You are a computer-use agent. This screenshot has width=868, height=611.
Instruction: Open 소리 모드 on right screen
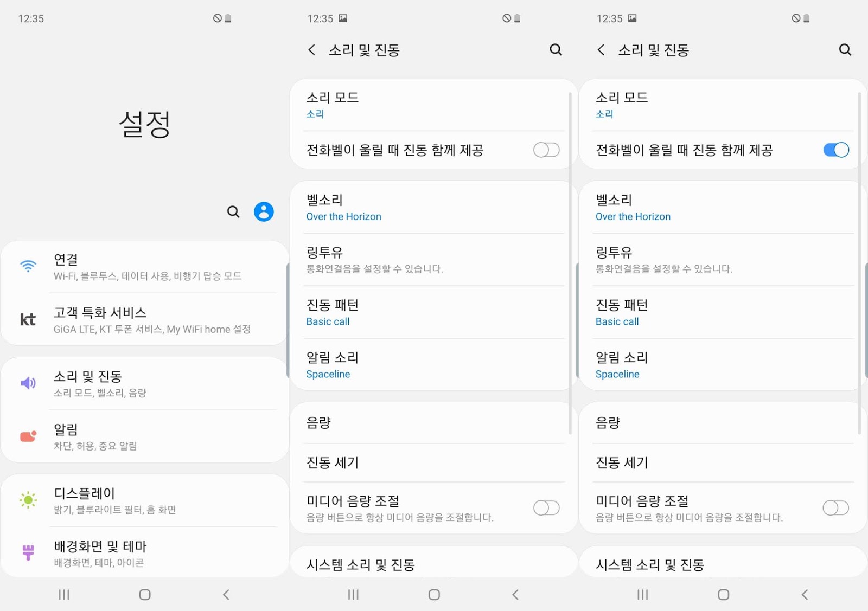722,105
